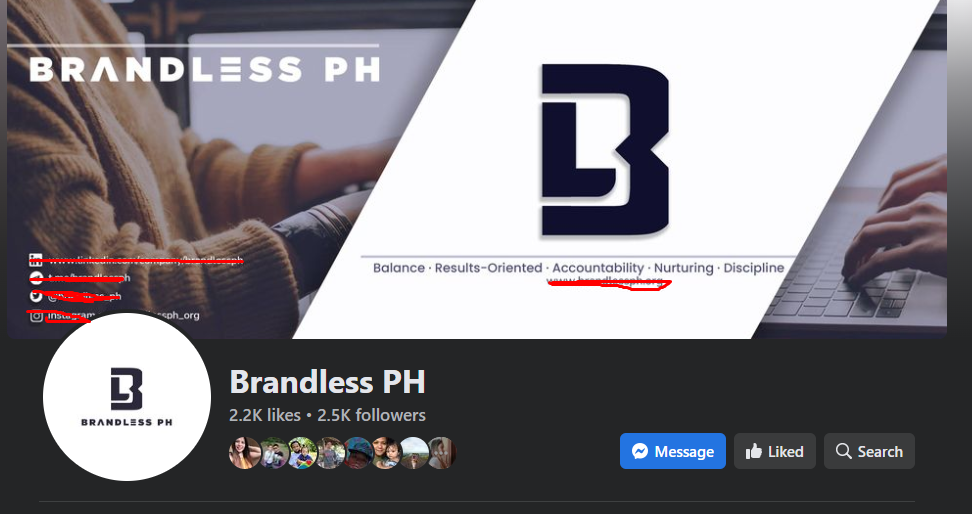Open the Brandless PH profile picture
Screen dimensions: 972x514
click(126, 397)
